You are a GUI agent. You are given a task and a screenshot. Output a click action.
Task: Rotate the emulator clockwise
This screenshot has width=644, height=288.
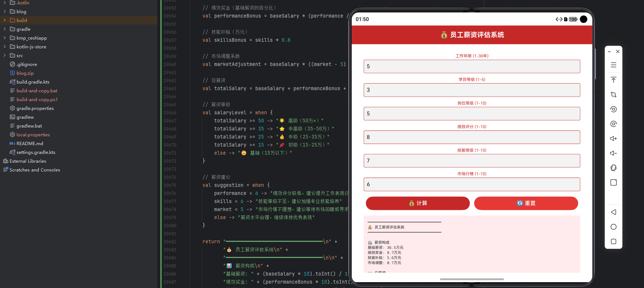tap(614, 124)
